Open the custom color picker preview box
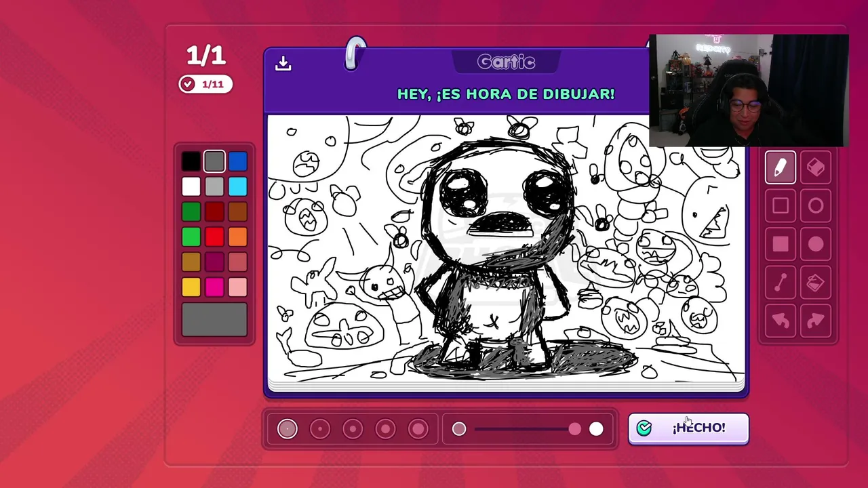This screenshot has width=868, height=488. 214,319
